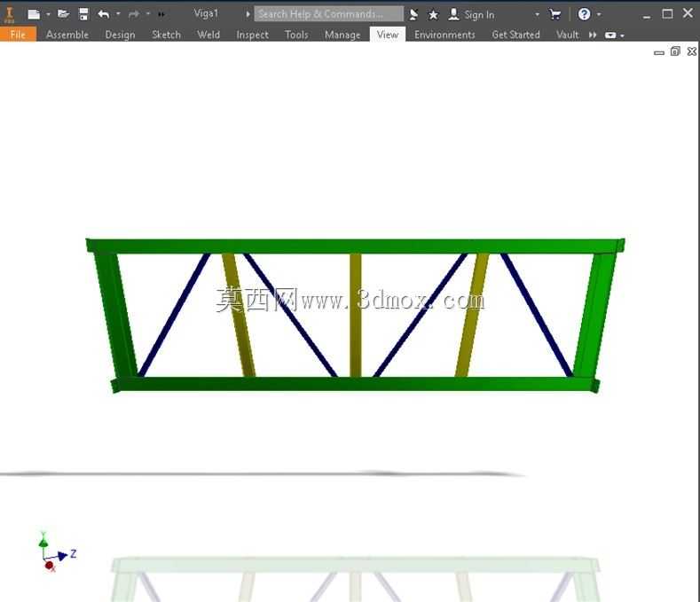Switch to the Assemble tab

click(x=67, y=35)
